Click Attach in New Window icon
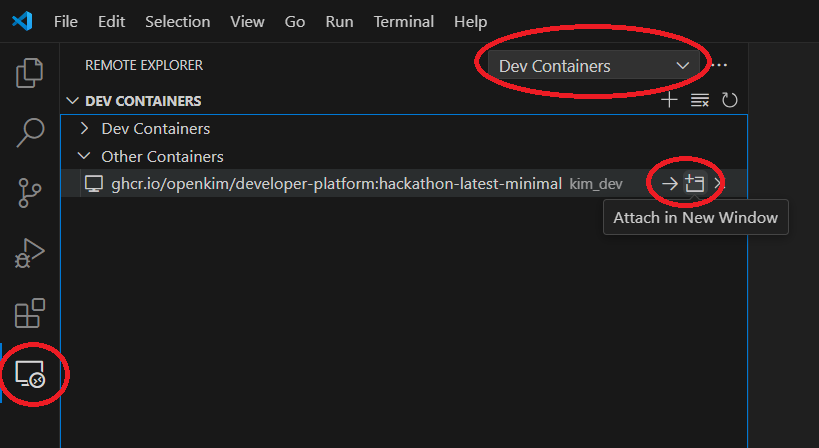 tap(695, 184)
